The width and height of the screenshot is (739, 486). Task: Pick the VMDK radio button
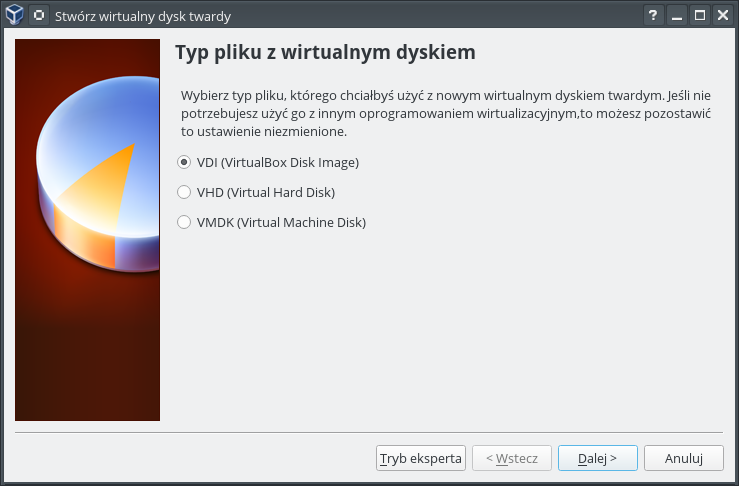[x=184, y=222]
